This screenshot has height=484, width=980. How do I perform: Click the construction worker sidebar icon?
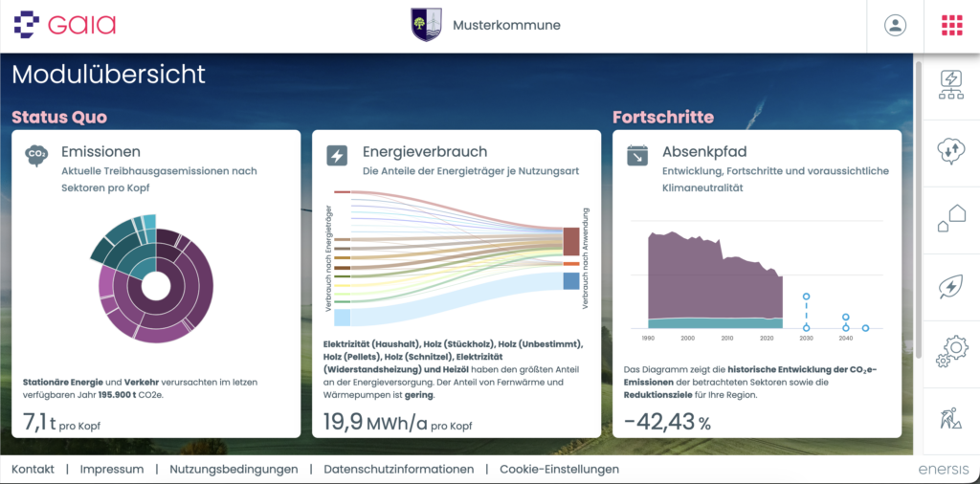[x=951, y=418]
